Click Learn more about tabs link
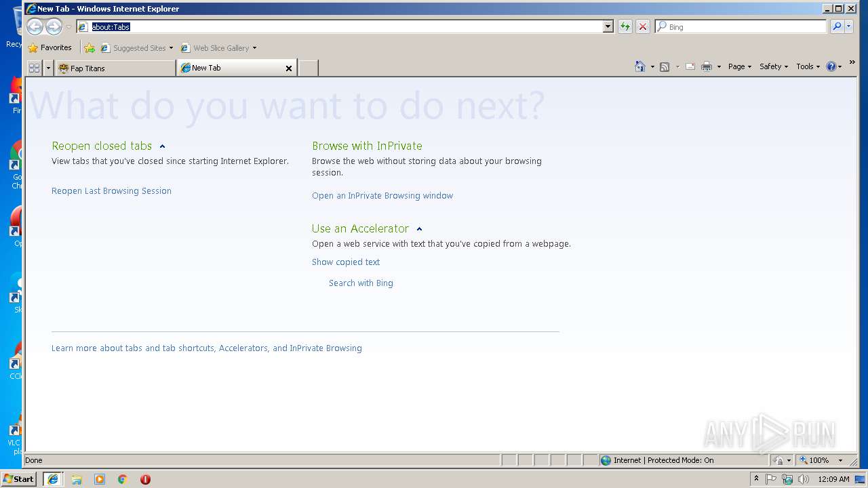 [x=207, y=348]
